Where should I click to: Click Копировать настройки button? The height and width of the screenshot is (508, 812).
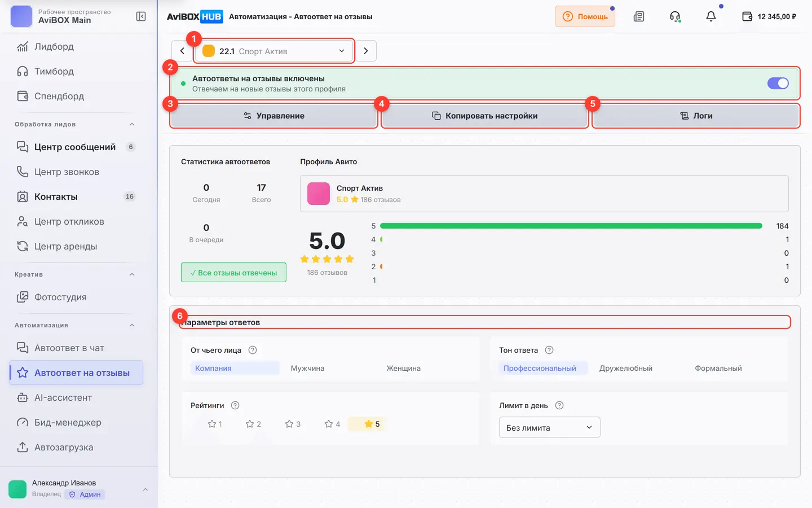coord(485,116)
